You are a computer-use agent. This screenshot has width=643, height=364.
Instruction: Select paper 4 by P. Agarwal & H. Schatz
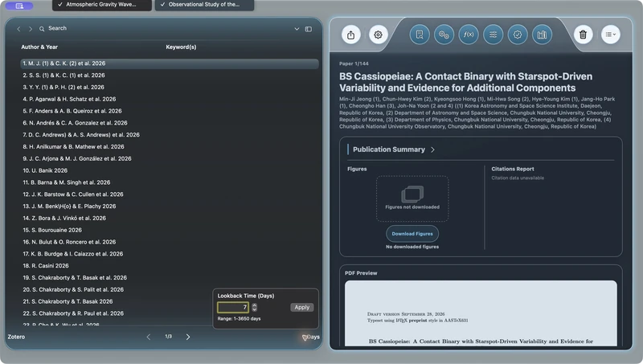coord(170,99)
